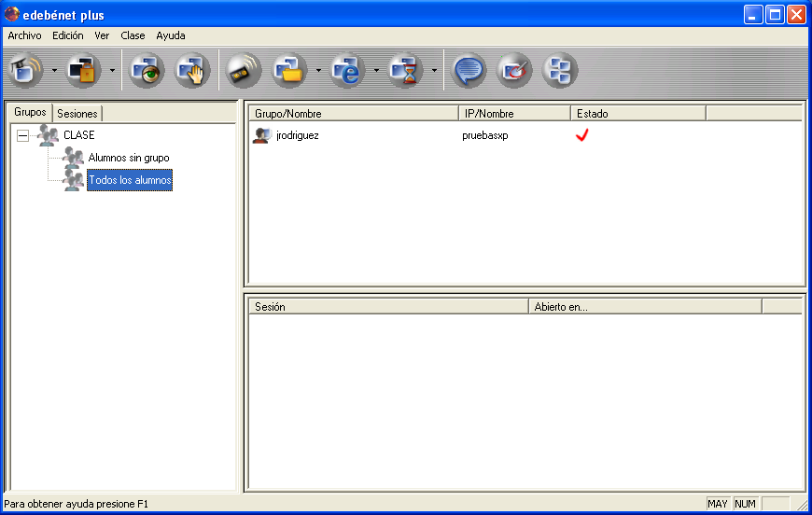Open chat with the speech bubble icon
The width and height of the screenshot is (812, 515).
click(x=469, y=71)
